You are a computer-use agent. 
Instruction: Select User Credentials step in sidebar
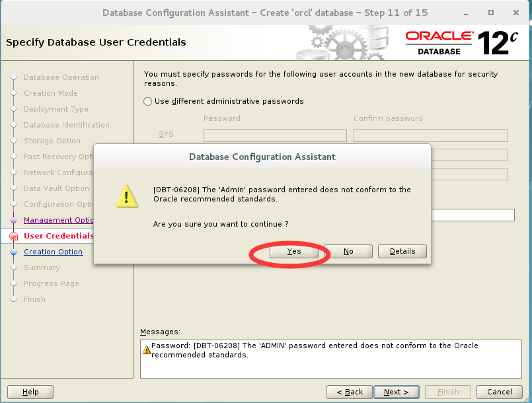[58, 236]
